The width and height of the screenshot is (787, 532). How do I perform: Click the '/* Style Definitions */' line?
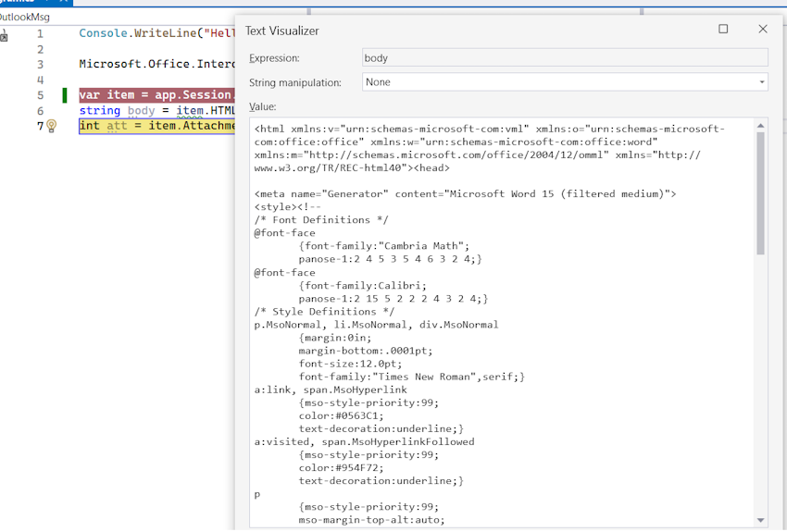[x=324, y=312]
